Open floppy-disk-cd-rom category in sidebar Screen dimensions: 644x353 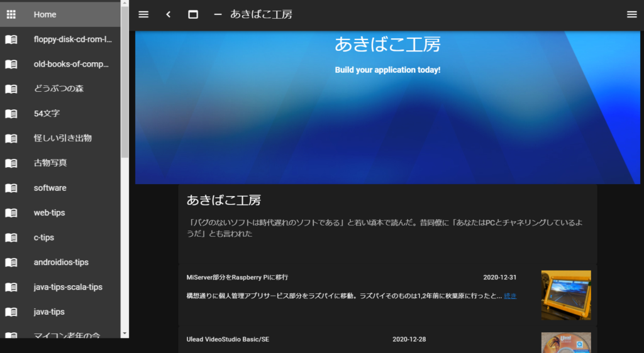coord(72,40)
